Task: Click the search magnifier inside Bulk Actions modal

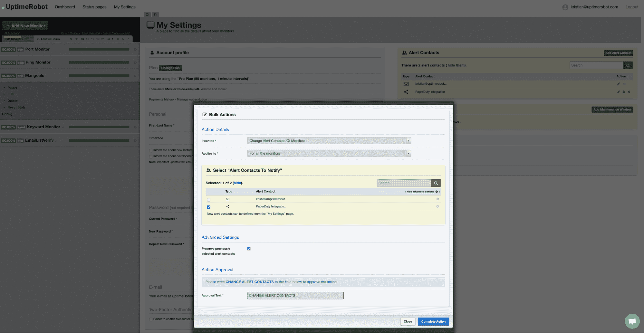Action: 436,183
